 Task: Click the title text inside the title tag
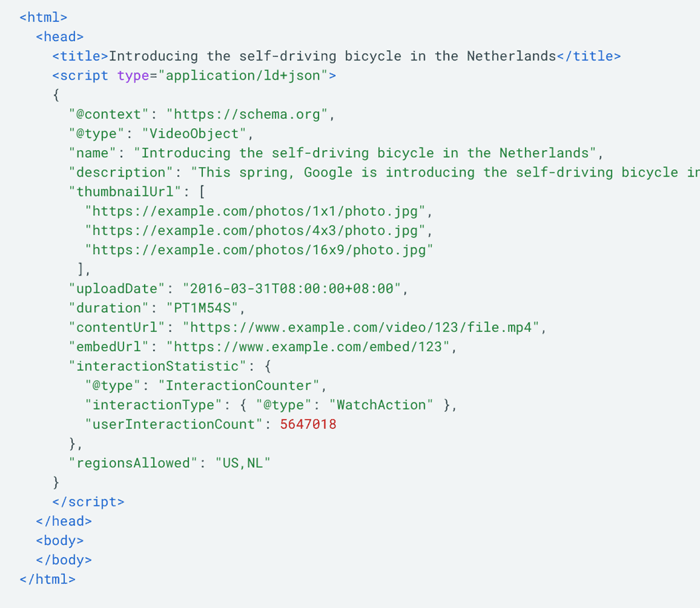[x=332, y=56]
